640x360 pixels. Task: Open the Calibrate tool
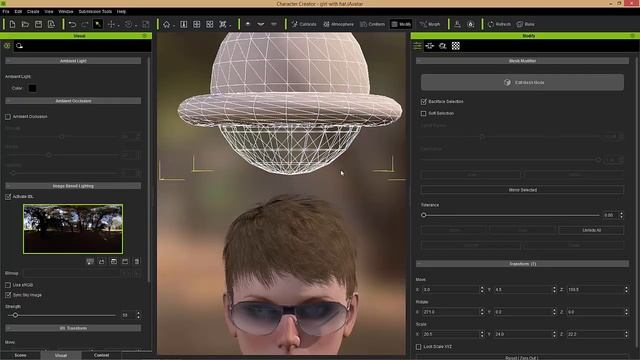304,24
